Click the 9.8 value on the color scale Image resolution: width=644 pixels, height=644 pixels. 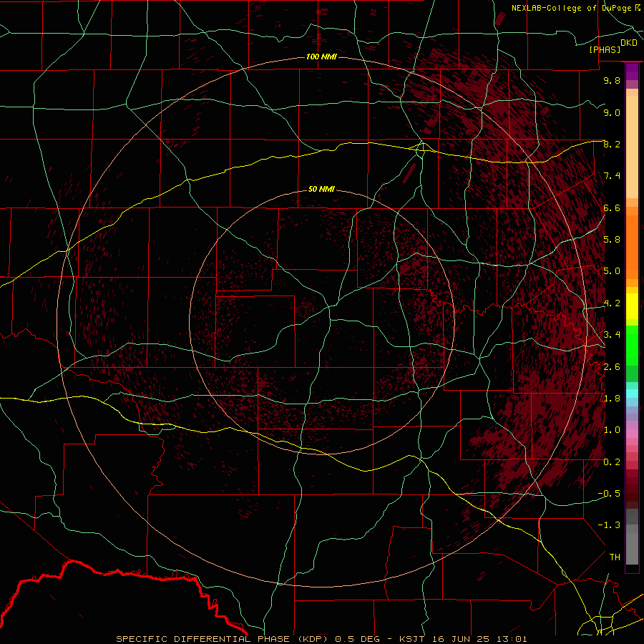[612, 80]
